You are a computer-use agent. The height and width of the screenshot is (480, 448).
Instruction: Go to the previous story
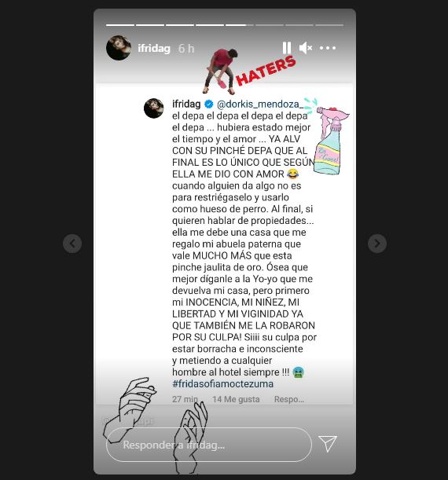[x=72, y=244]
